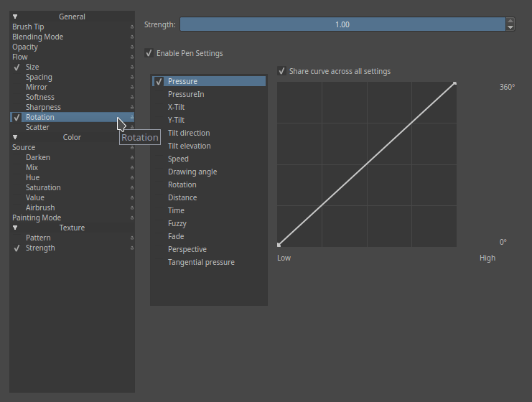Toggle Share curve across all settings checkbox
Viewport: 532px width, 402px height.
pyautogui.click(x=281, y=71)
